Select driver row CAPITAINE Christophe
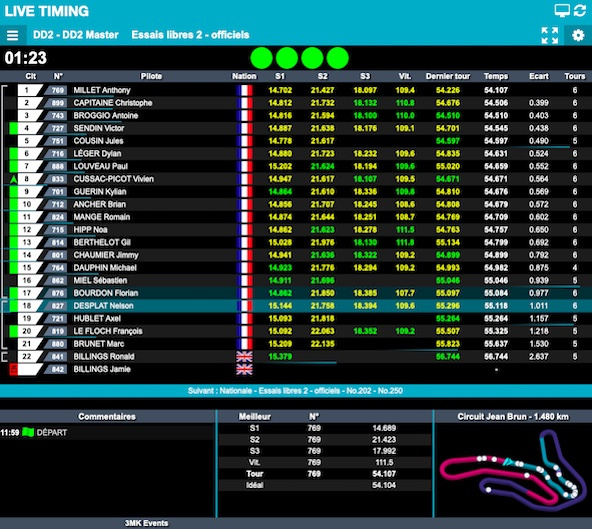The height and width of the screenshot is (529, 592). [296, 103]
